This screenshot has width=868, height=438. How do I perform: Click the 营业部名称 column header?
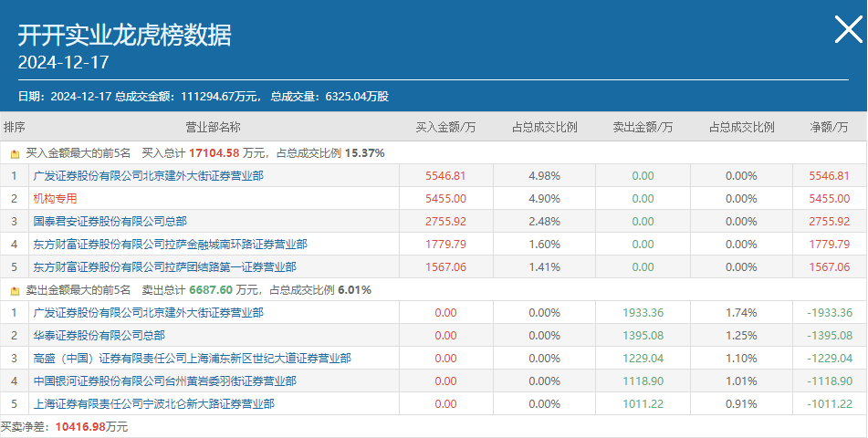[214, 128]
